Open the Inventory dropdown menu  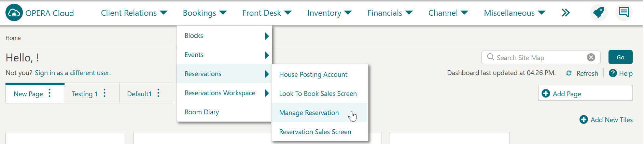pos(330,13)
